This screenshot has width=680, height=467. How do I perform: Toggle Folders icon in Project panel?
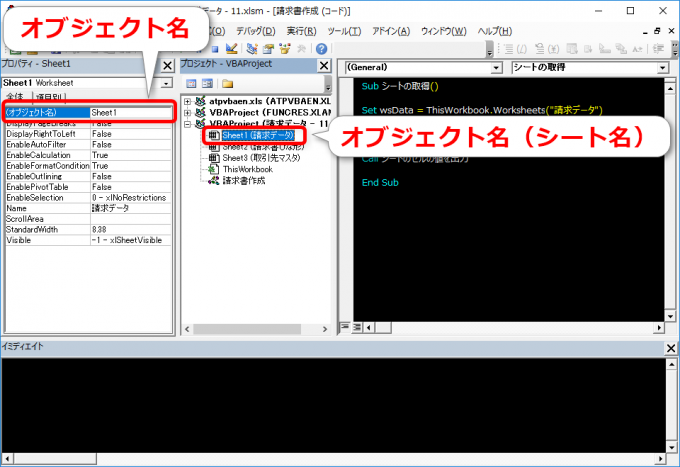point(228,83)
